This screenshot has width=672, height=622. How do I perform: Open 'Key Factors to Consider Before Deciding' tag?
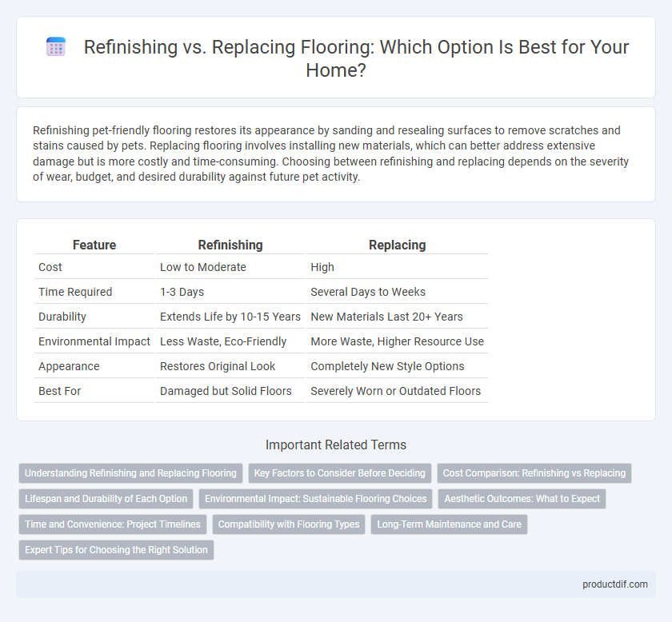click(x=340, y=473)
